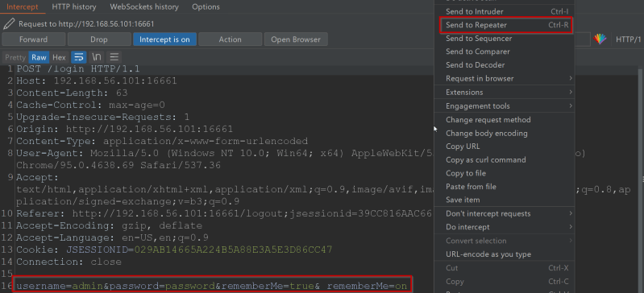Select Copy to file

(505, 173)
